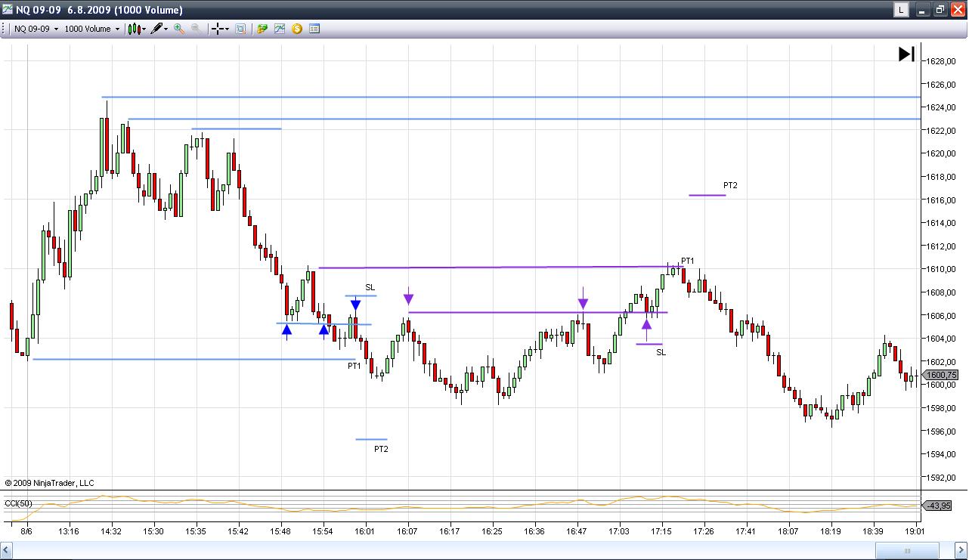This screenshot has height=560, width=969.
Task: Click the 1592,00 price axis label
Action: pos(940,478)
